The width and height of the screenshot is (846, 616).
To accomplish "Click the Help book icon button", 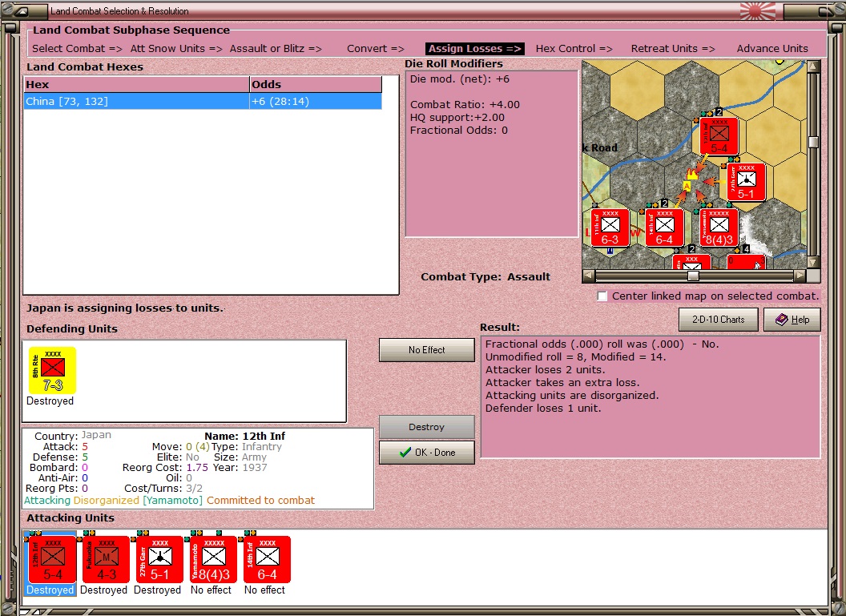I will pyautogui.click(x=792, y=320).
